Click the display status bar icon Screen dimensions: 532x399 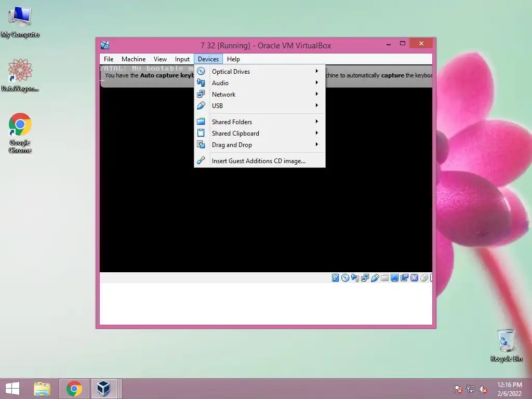tap(395, 278)
